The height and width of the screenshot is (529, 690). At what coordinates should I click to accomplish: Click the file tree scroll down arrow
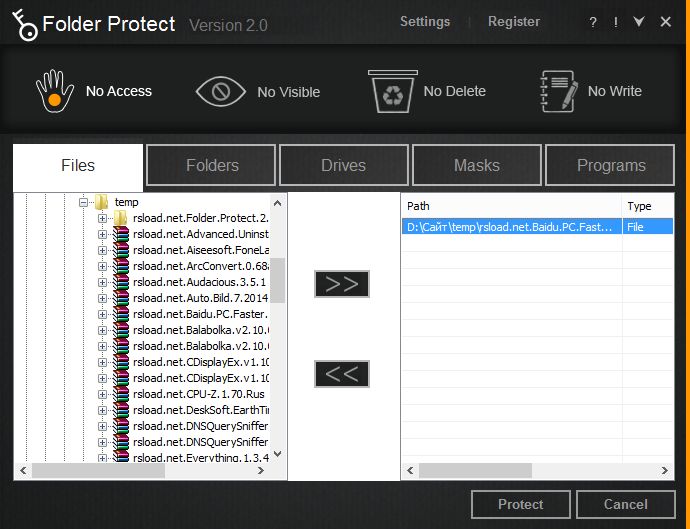coord(277,454)
